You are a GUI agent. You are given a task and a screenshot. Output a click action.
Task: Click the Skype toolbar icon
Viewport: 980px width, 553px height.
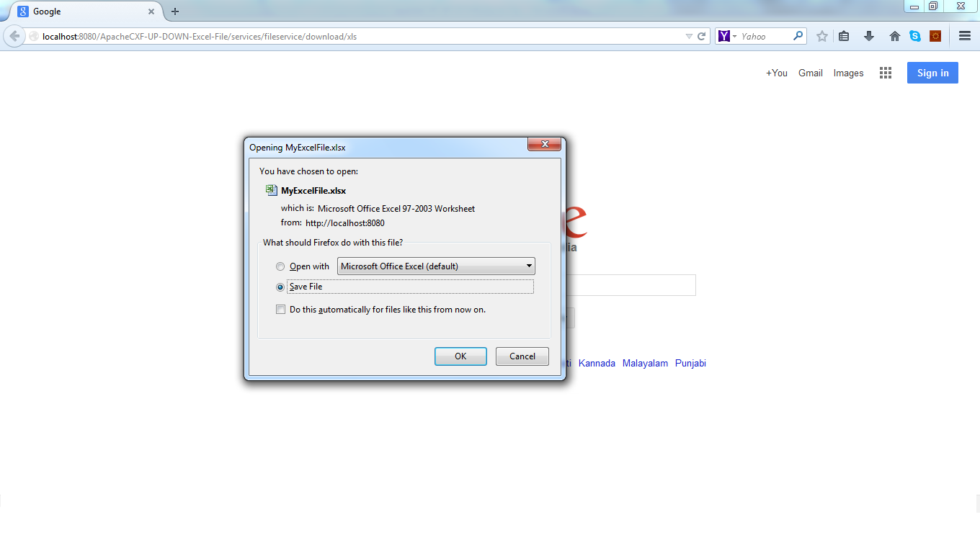coord(915,36)
